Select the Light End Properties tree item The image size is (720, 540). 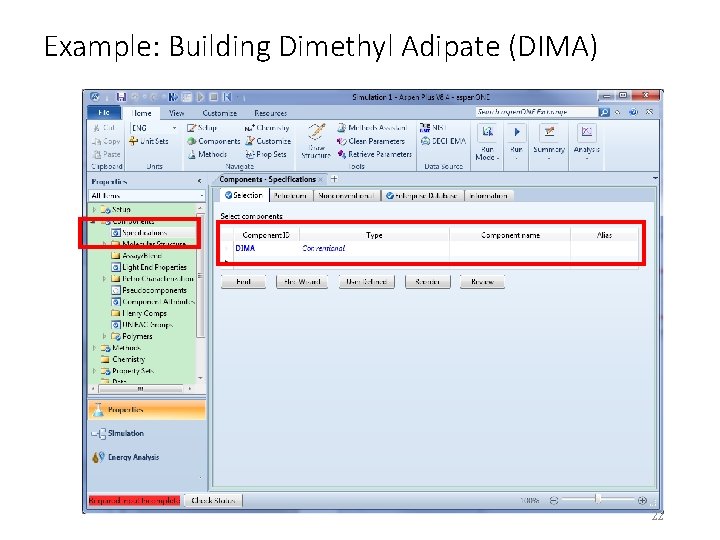pyautogui.click(x=149, y=267)
